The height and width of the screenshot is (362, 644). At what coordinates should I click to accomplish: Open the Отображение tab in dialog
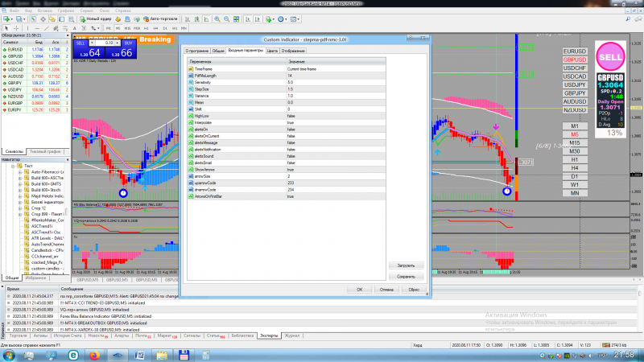[x=294, y=50]
